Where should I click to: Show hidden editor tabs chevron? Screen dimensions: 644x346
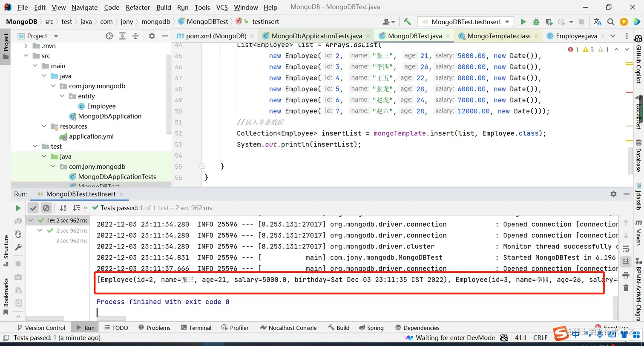(612, 36)
